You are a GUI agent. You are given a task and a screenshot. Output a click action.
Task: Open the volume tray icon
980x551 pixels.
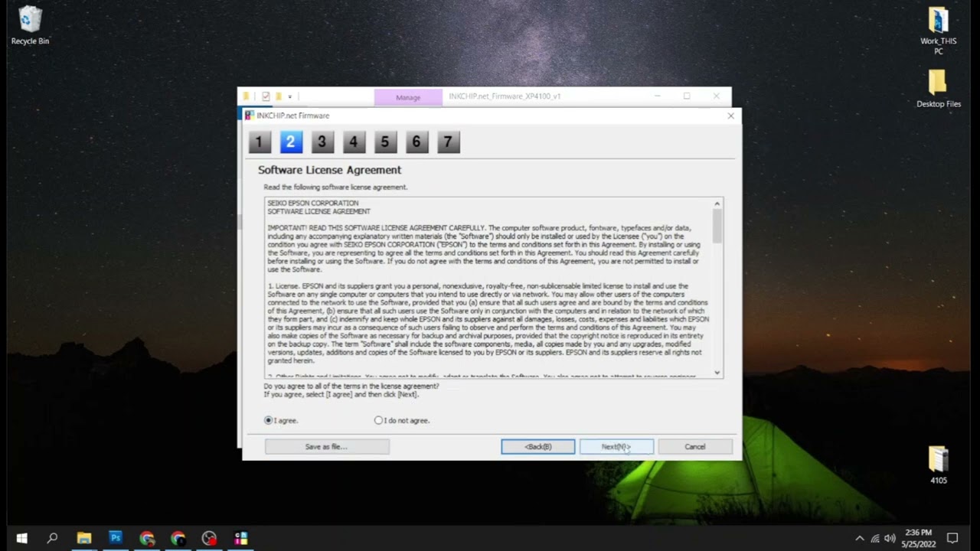coord(890,538)
